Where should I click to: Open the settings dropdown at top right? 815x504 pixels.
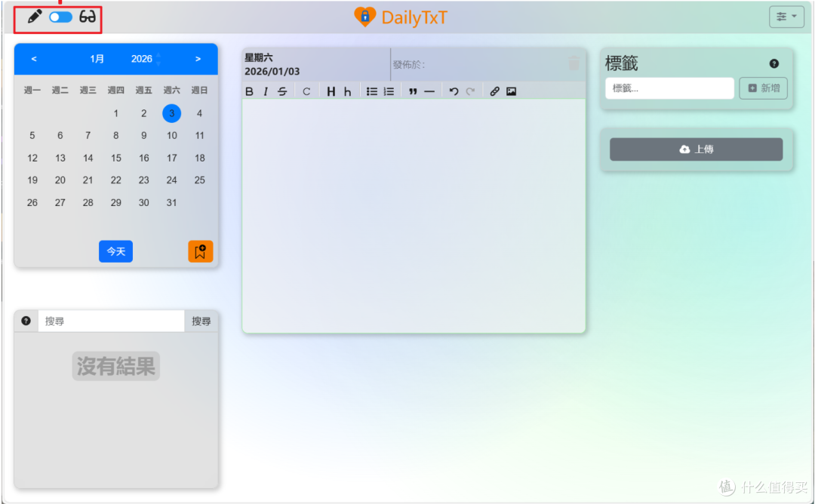pos(786,17)
